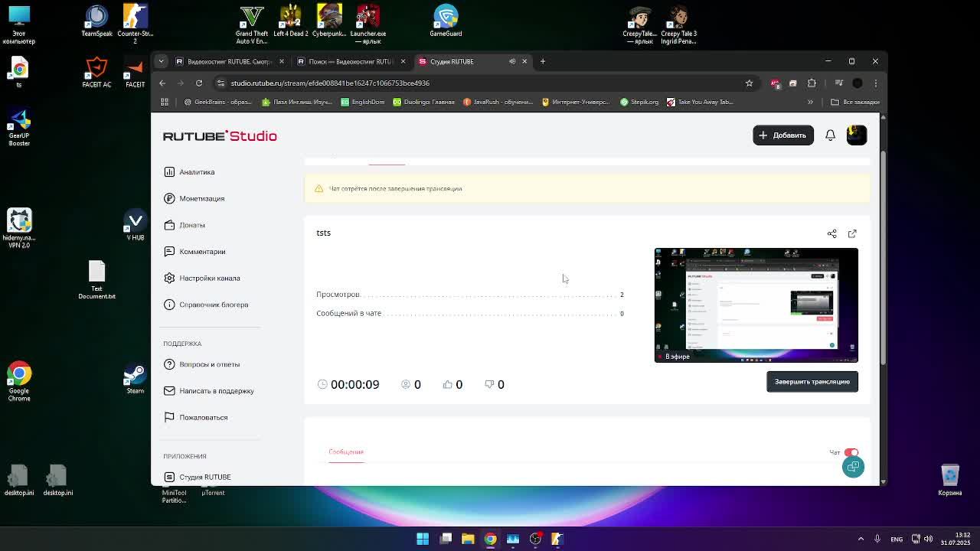Toggle the Чат switch
980x551 pixels.
point(851,453)
